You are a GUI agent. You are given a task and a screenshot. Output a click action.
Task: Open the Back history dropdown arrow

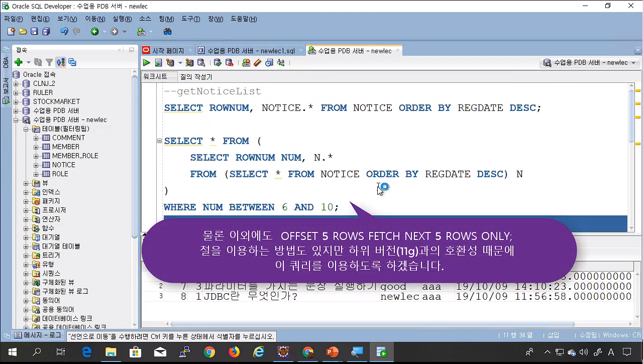(x=104, y=32)
